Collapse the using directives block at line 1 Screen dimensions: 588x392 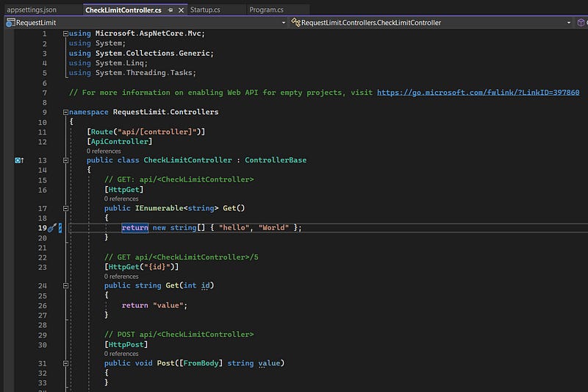[66, 34]
